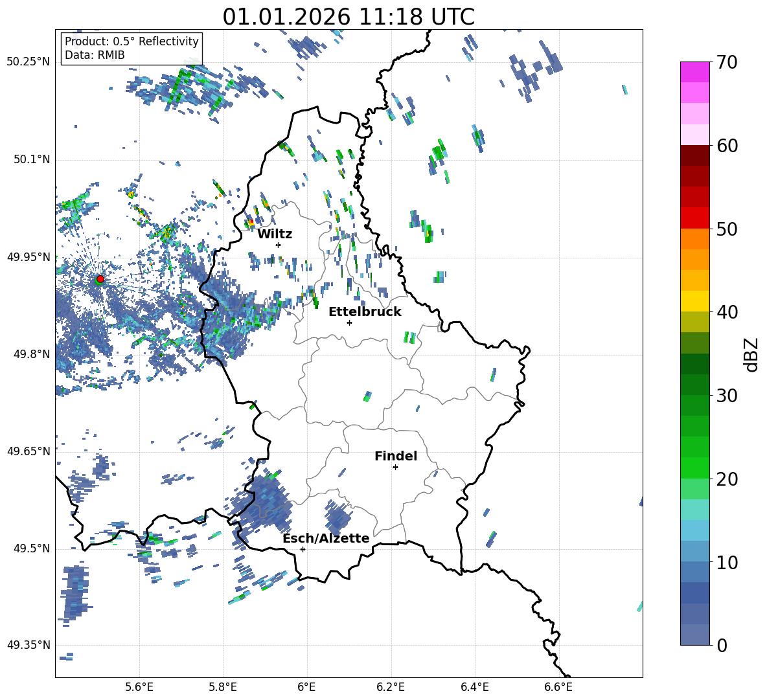Click the 6°E longitude tick label
Viewport: 767px width, 700px height.
point(306,687)
